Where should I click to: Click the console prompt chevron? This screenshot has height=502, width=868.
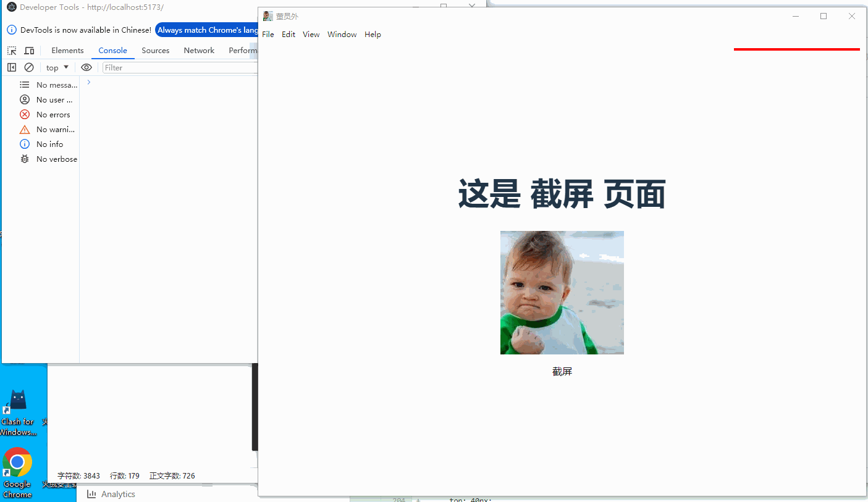(x=89, y=82)
